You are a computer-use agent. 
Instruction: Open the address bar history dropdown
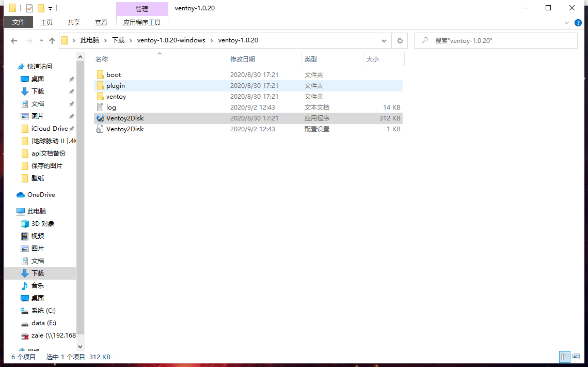point(384,40)
